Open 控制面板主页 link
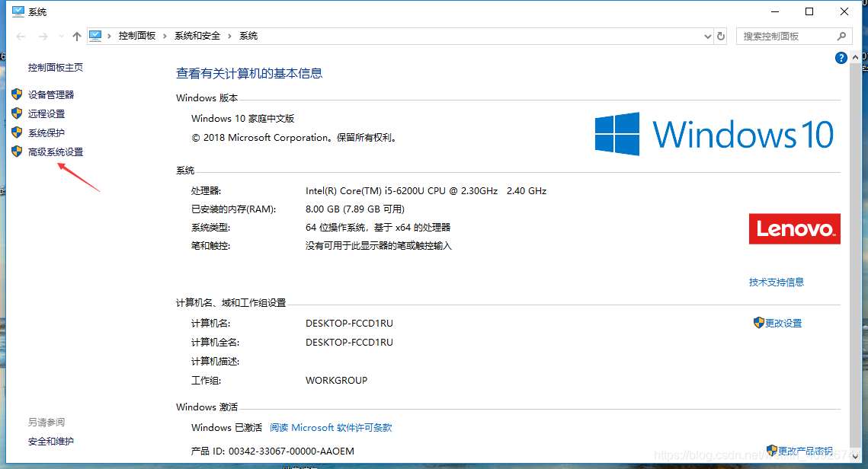Viewport: 868px width, 469px height. pos(56,68)
